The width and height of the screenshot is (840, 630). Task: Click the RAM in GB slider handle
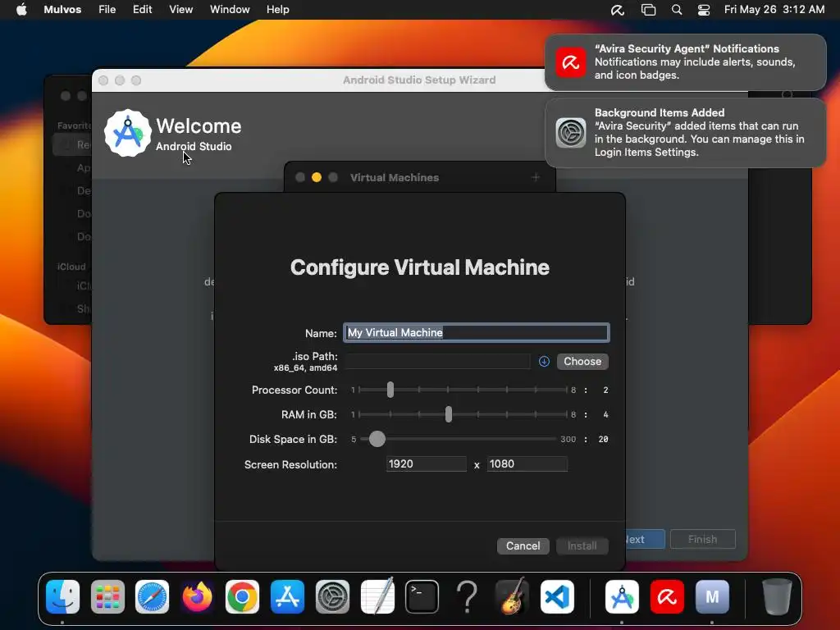[449, 414]
